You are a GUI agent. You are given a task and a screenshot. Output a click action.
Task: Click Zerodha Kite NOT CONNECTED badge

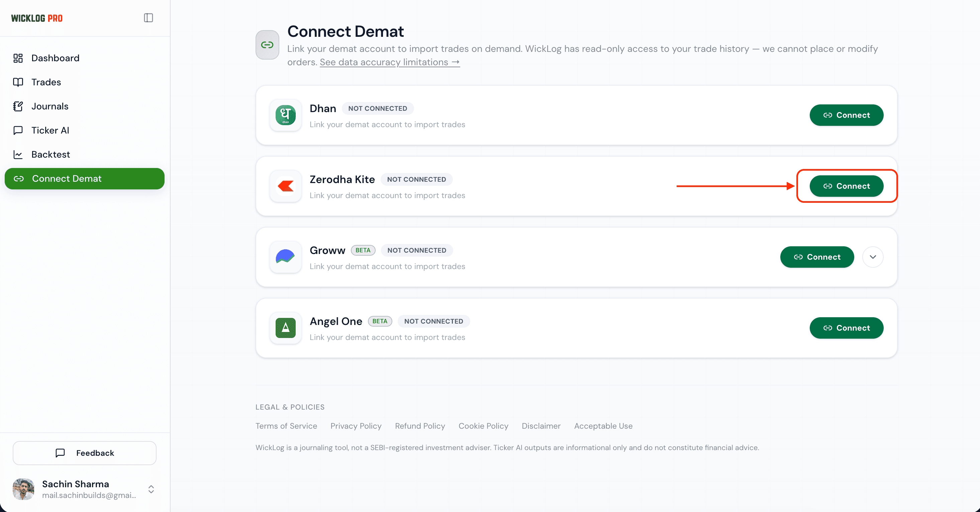[416, 179]
